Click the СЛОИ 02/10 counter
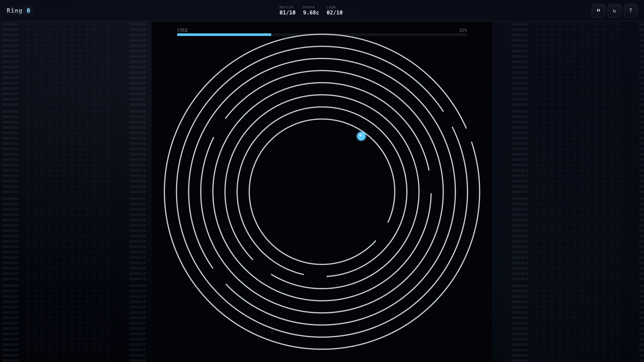The width and height of the screenshot is (644, 362). (334, 11)
